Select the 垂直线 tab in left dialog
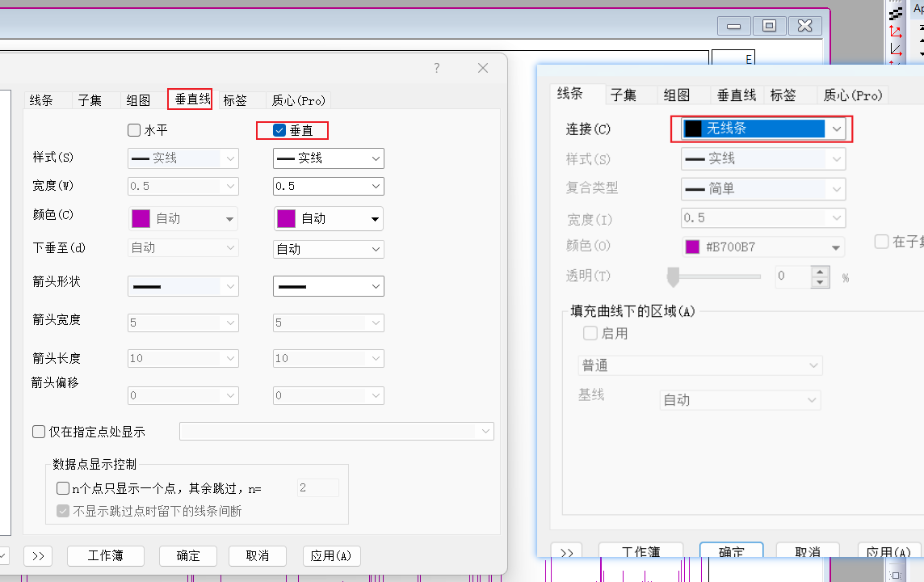 pyautogui.click(x=192, y=99)
